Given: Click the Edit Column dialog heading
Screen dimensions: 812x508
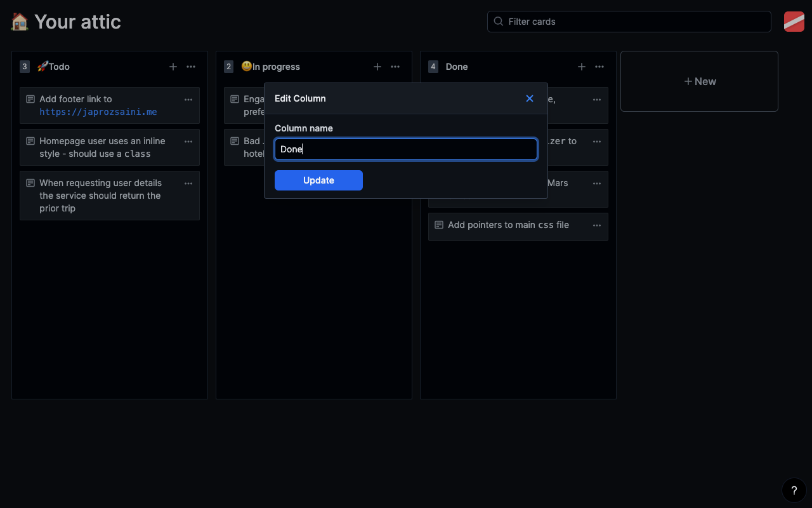Looking at the screenshot, I should 300,98.
